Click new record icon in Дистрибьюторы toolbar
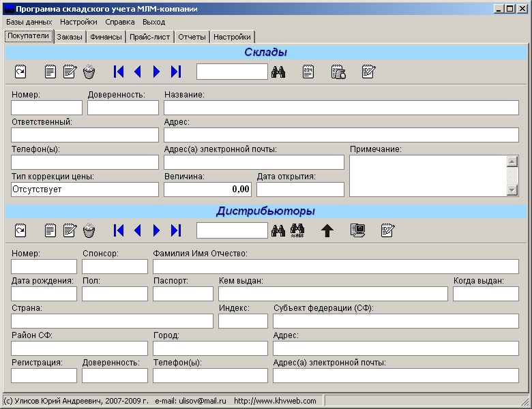Image resolution: width=532 pixels, height=409 pixels. (50, 230)
